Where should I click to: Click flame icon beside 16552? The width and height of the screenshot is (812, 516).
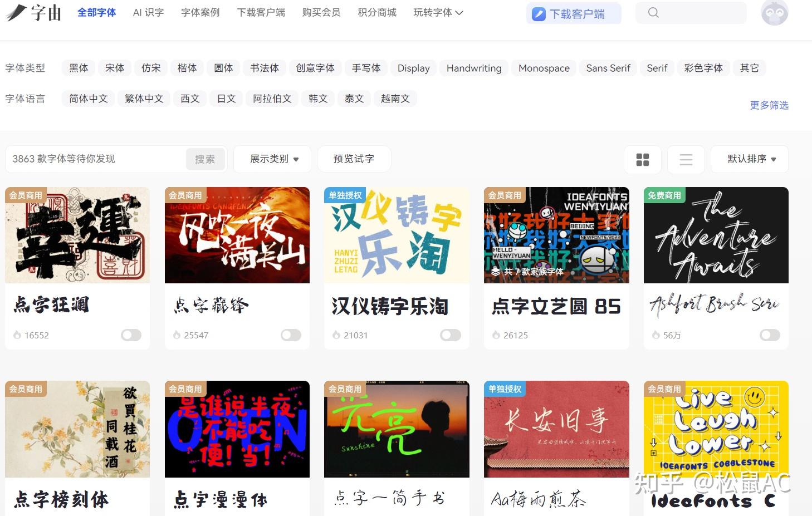click(17, 335)
